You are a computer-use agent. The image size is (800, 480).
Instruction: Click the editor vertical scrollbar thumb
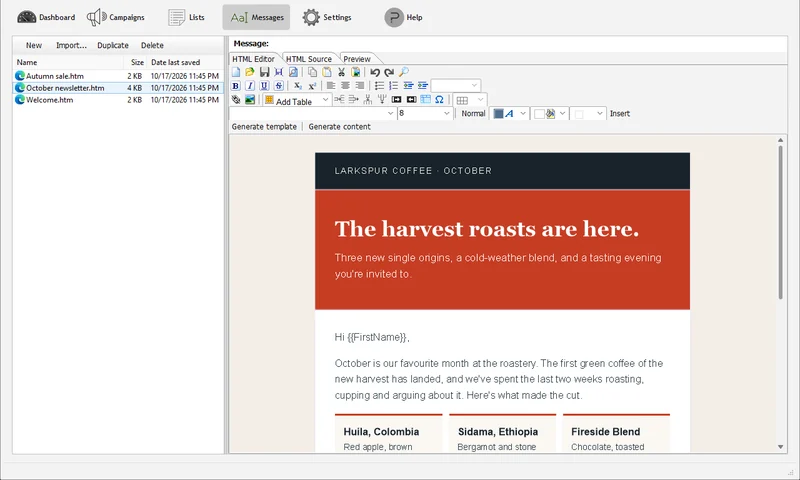pyautogui.click(x=780, y=222)
